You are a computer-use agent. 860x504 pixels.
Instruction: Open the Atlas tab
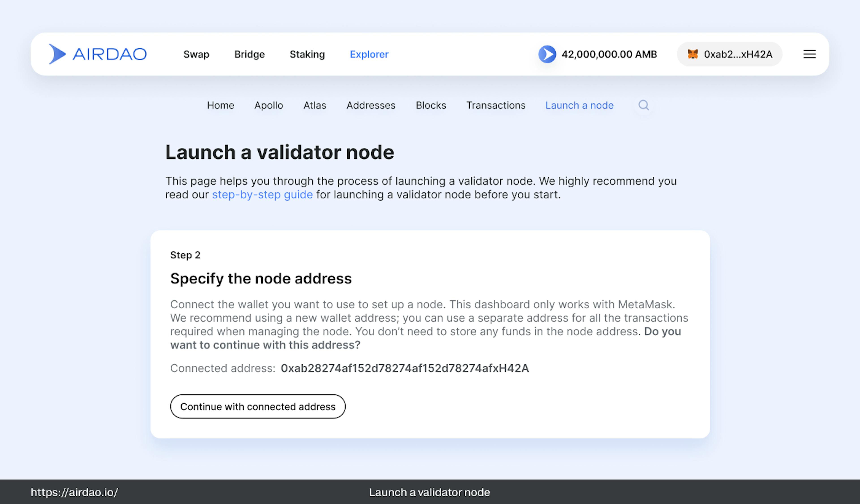point(315,105)
